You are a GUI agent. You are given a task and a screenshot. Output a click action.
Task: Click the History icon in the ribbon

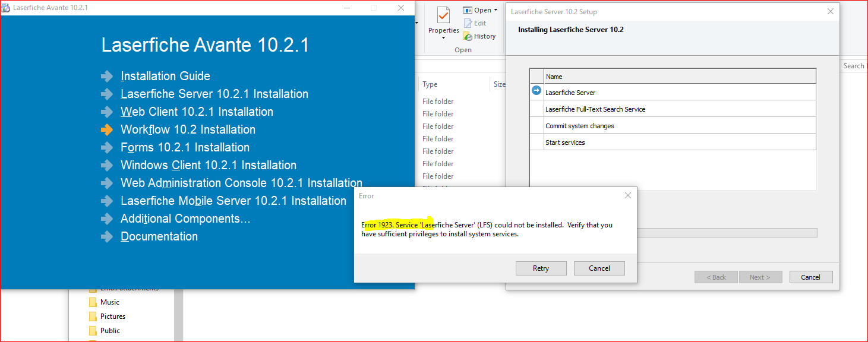(468, 36)
